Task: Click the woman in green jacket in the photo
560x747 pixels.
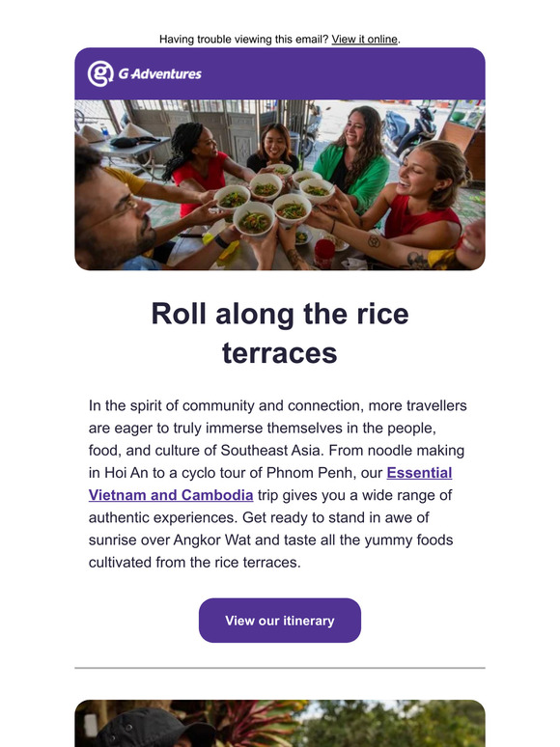Action: pyautogui.click(x=355, y=159)
